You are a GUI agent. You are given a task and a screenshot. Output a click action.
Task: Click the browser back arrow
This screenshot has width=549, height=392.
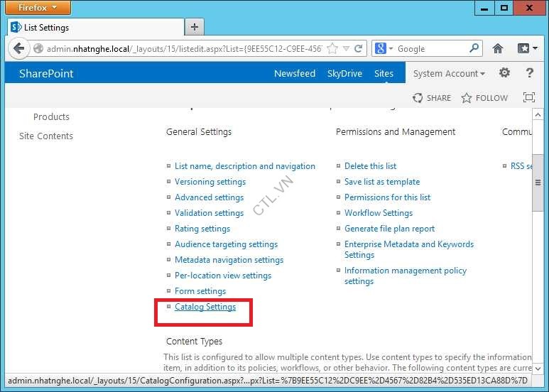(18, 49)
